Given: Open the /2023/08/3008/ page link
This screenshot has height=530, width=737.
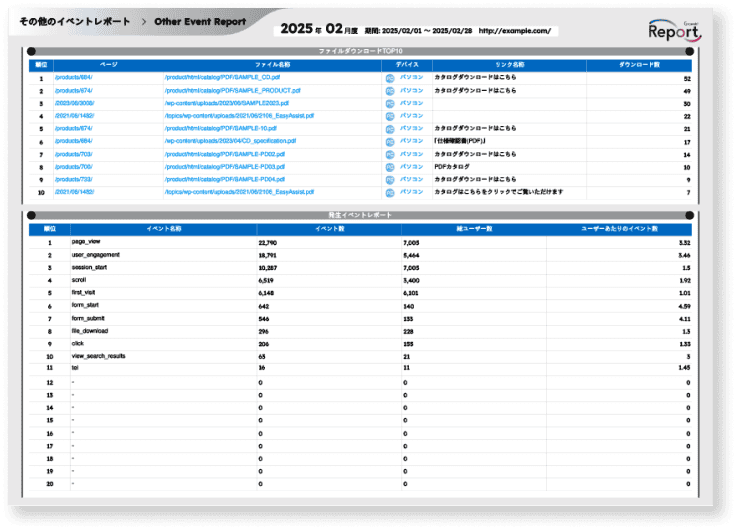Looking at the screenshot, I should [x=75, y=103].
